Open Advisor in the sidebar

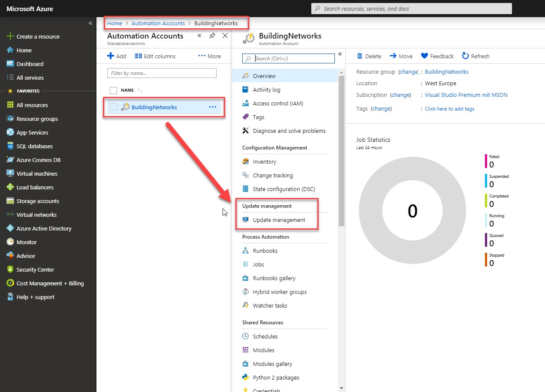click(26, 256)
